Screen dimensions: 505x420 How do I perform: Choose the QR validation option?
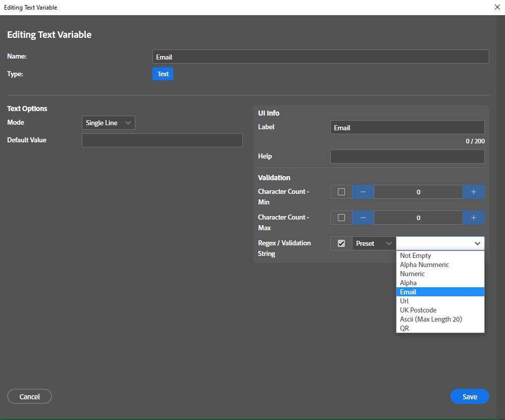pyautogui.click(x=405, y=328)
